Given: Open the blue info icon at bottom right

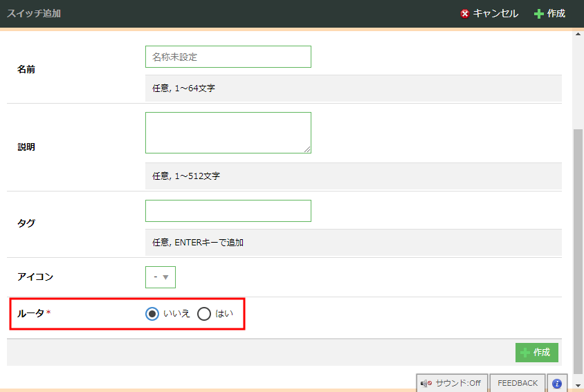Looking at the screenshot, I should (x=556, y=383).
